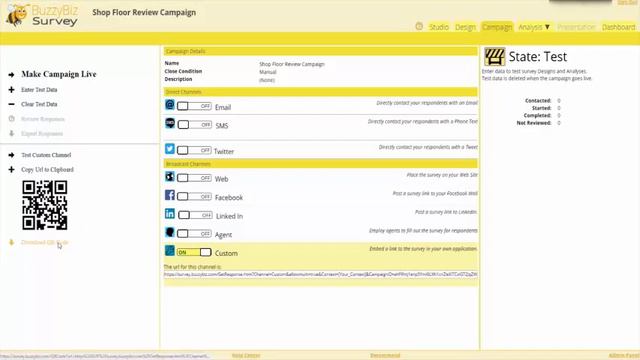Click the SMS channel icon

click(x=170, y=123)
